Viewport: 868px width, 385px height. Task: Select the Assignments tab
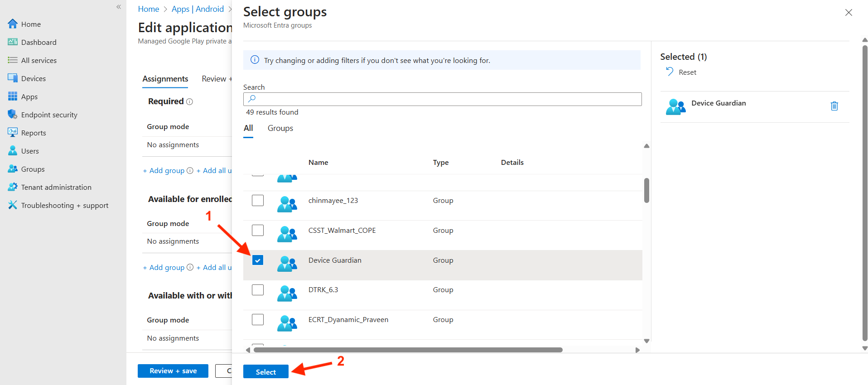pos(165,79)
